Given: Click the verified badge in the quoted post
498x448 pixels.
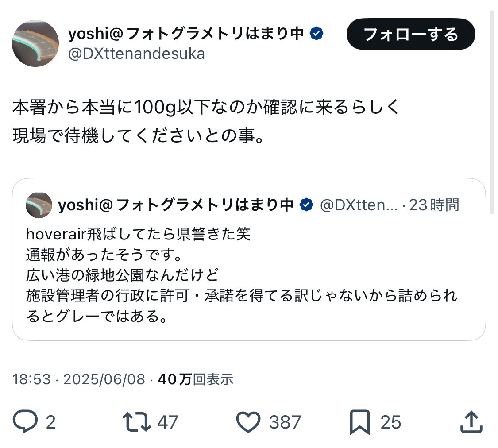Looking at the screenshot, I should [306, 205].
